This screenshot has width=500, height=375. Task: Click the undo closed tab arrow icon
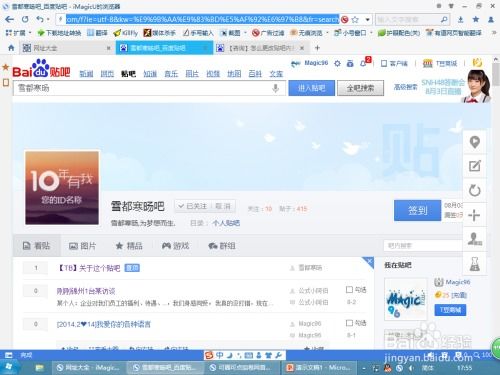[40, 19]
